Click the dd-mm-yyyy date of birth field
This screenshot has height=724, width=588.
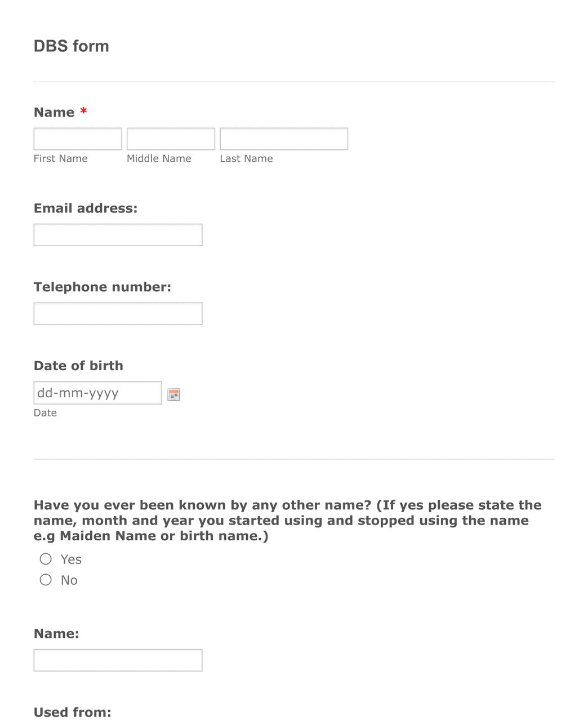pyautogui.click(x=97, y=393)
